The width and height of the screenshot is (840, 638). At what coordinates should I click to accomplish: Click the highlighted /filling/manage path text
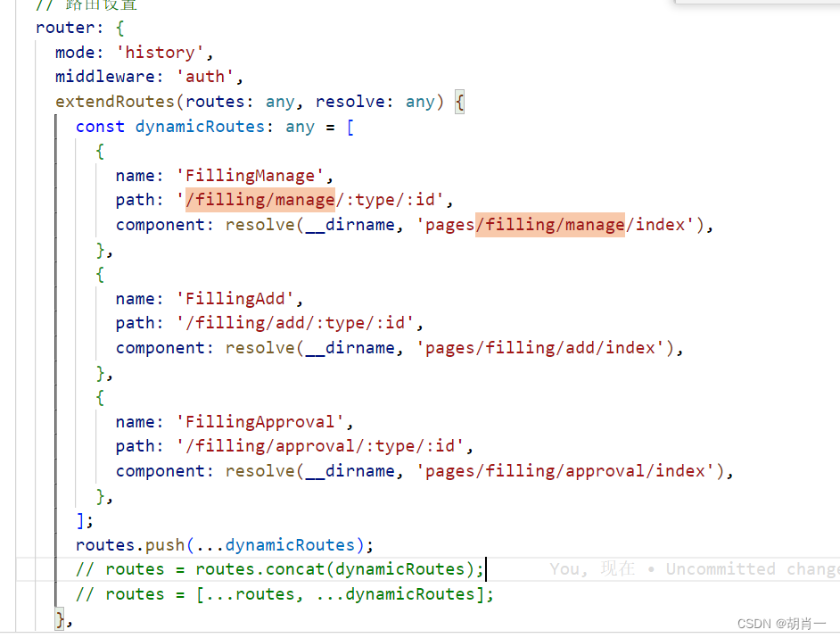click(x=260, y=200)
